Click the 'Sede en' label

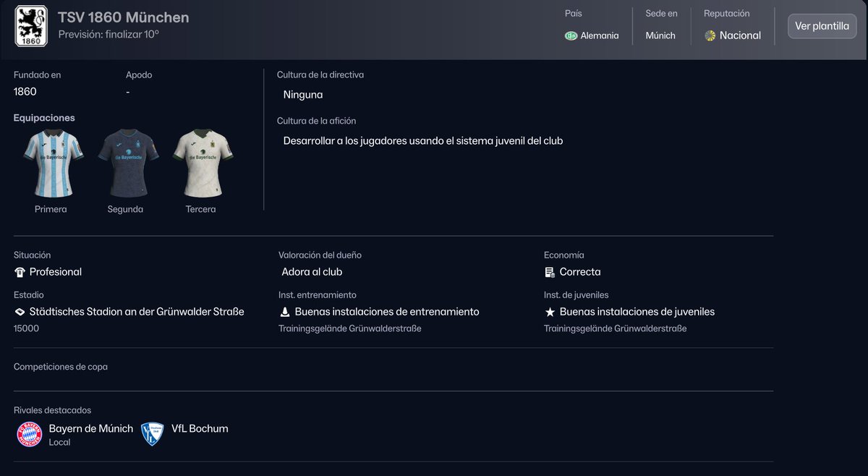point(662,13)
